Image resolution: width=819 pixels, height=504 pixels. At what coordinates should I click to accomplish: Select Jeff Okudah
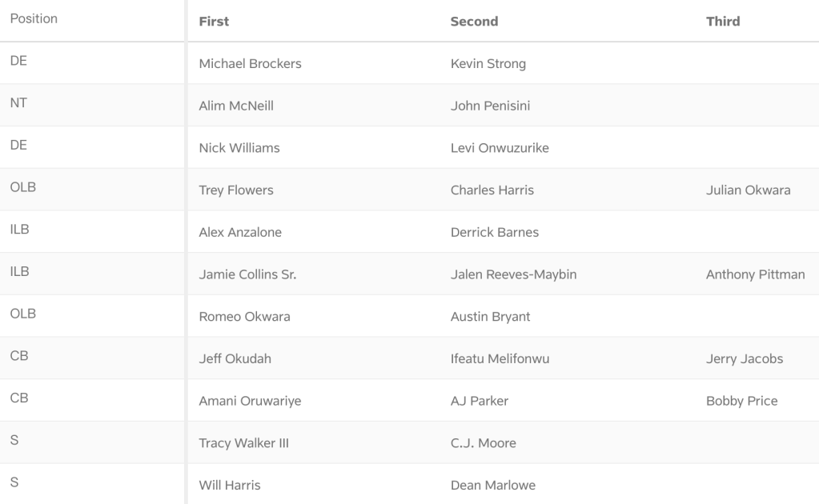pos(235,359)
